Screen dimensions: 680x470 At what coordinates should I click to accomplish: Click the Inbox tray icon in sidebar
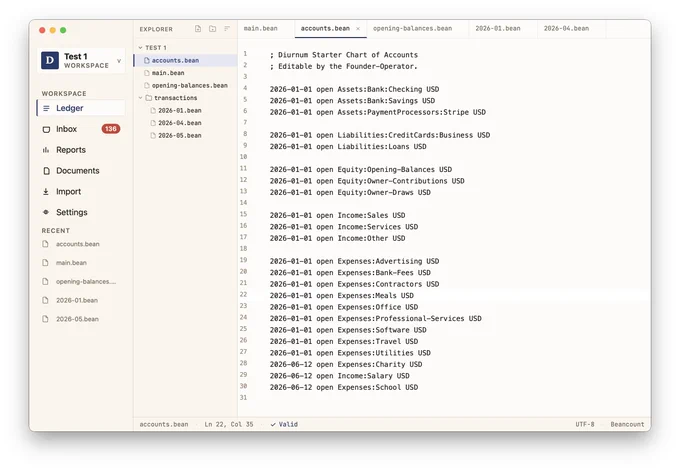pos(46,129)
